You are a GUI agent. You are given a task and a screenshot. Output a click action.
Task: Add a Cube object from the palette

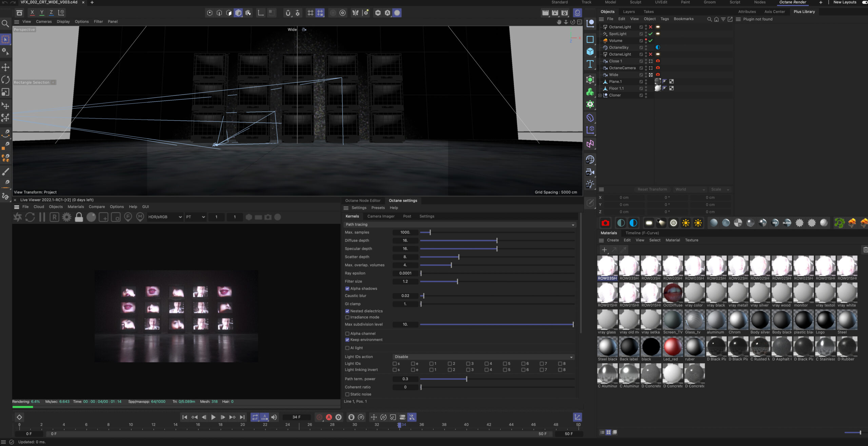coord(590,52)
